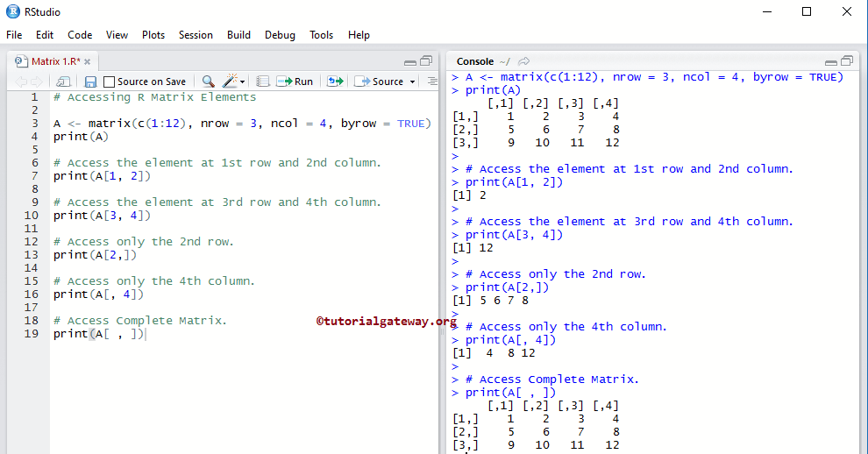
Task: Open the code tools wand dropdown arrow
Action: 243,82
